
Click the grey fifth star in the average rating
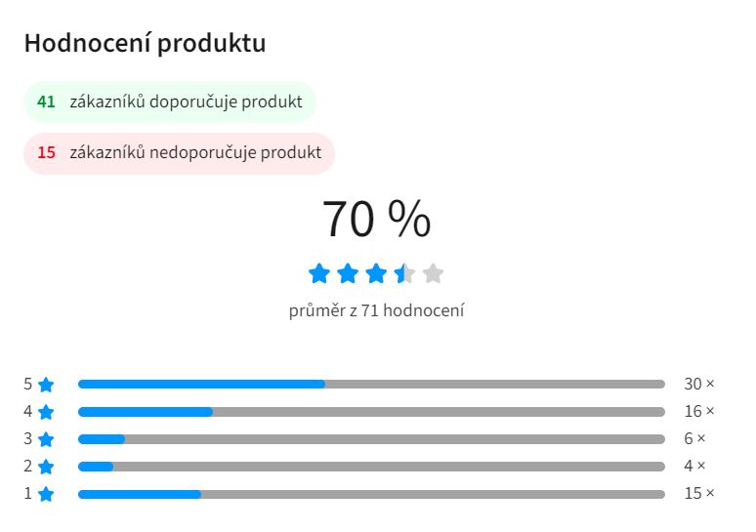pyautogui.click(x=433, y=273)
